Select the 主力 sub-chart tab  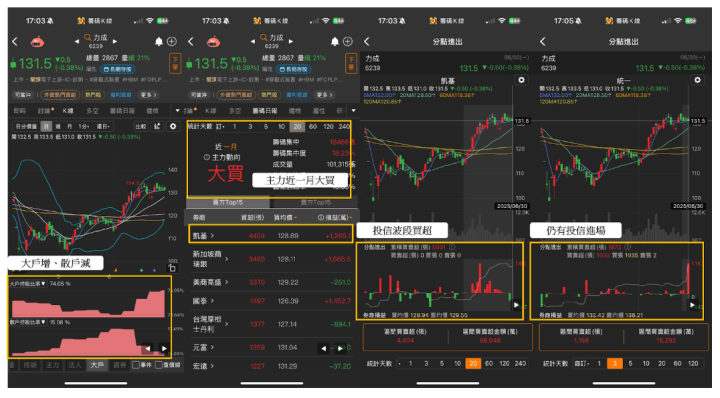coord(52,365)
